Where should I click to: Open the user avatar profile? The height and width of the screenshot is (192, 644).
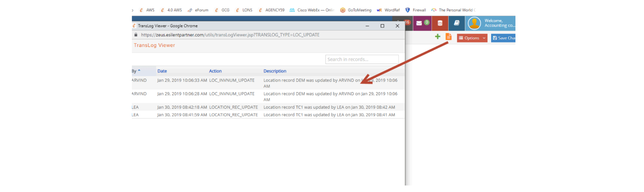coord(474,23)
